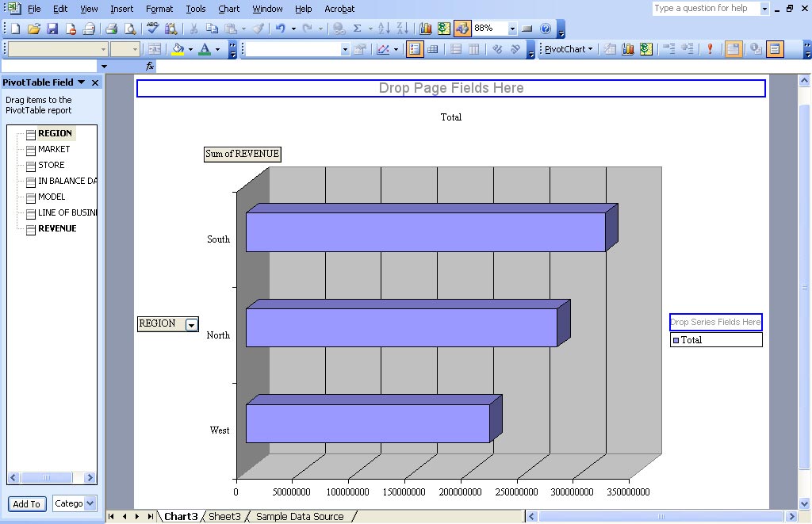
Task: Run the Spelling check tool
Action: [153, 29]
